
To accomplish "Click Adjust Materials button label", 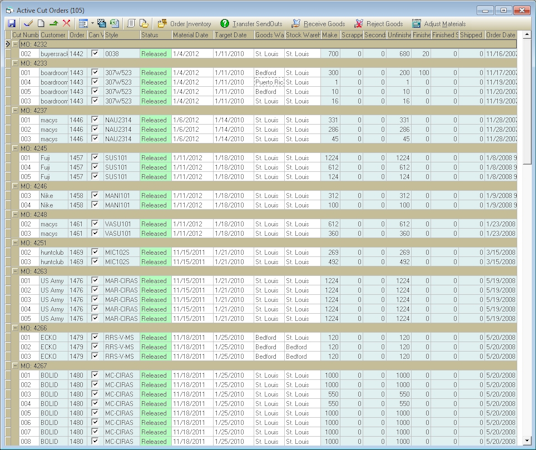I will (445, 24).
